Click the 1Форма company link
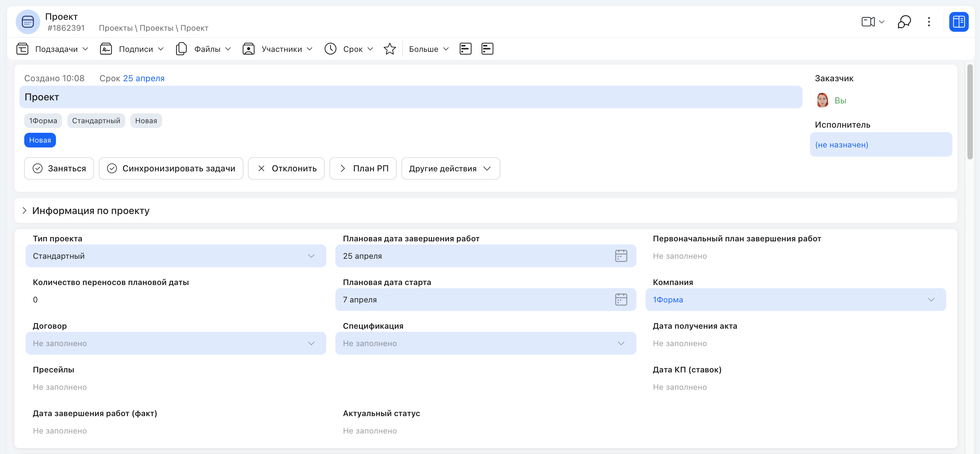980x454 pixels. pos(668,299)
